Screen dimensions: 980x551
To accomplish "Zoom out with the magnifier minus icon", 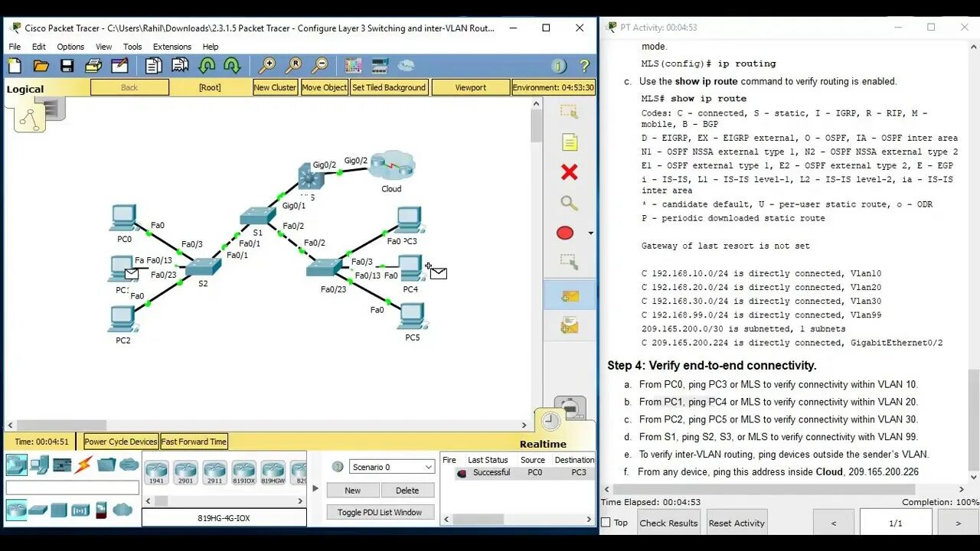I will 320,66.
